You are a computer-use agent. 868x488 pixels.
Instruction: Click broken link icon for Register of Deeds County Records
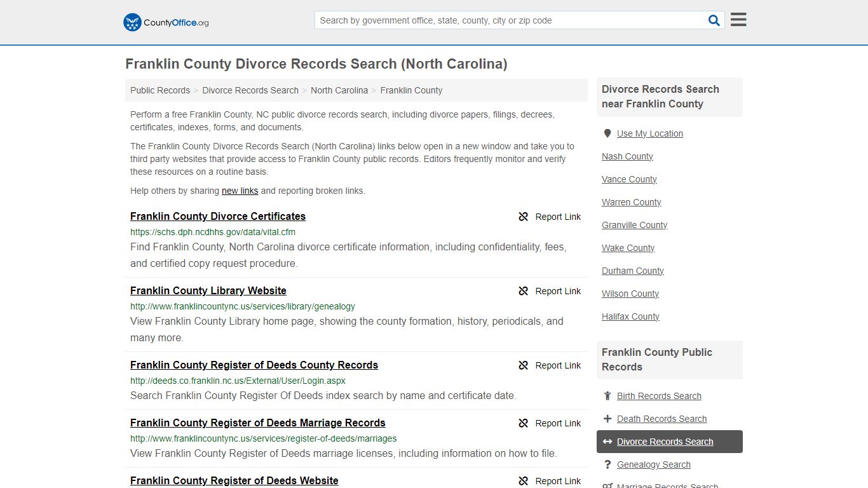(524, 365)
